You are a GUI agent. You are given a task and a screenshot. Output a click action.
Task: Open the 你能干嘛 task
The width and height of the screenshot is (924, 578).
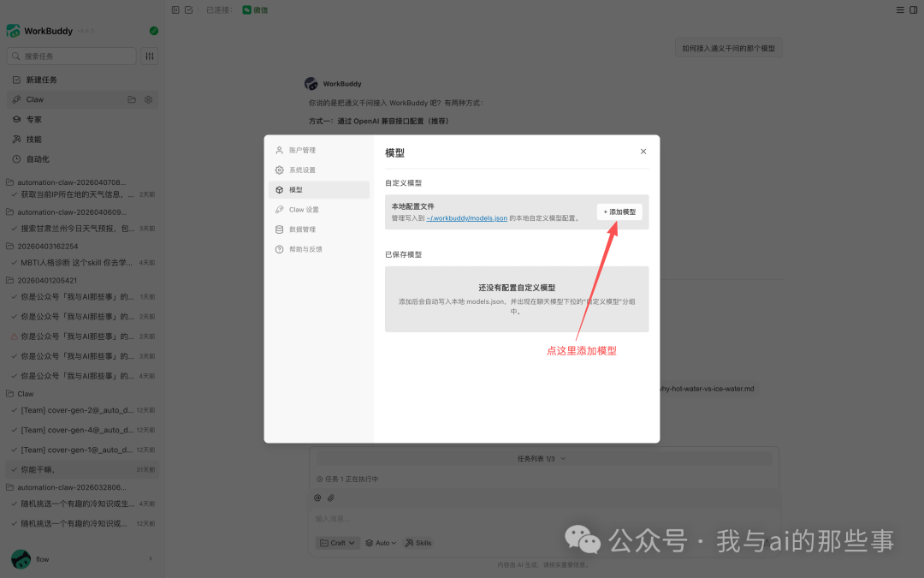[x=82, y=469]
